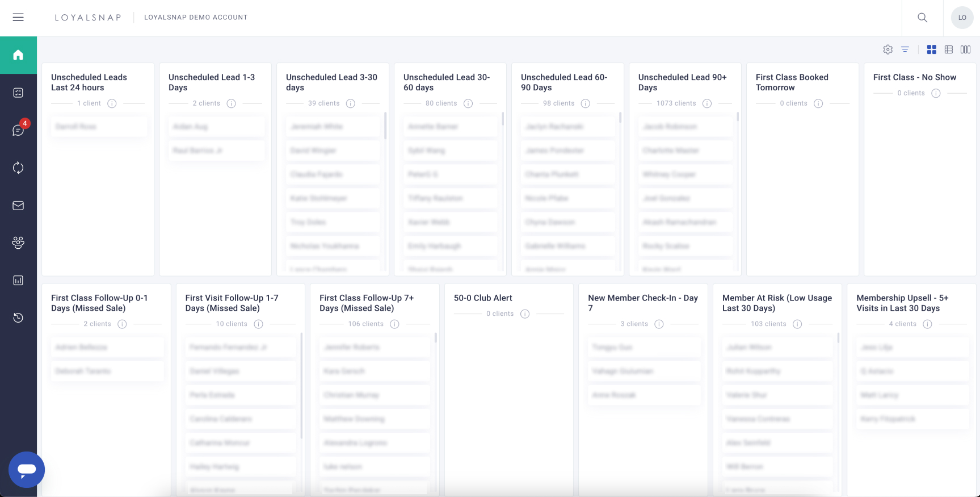Image resolution: width=980 pixels, height=497 pixels.
Task: Go to the Home dashboard icon
Action: click(x=18, y=55)
